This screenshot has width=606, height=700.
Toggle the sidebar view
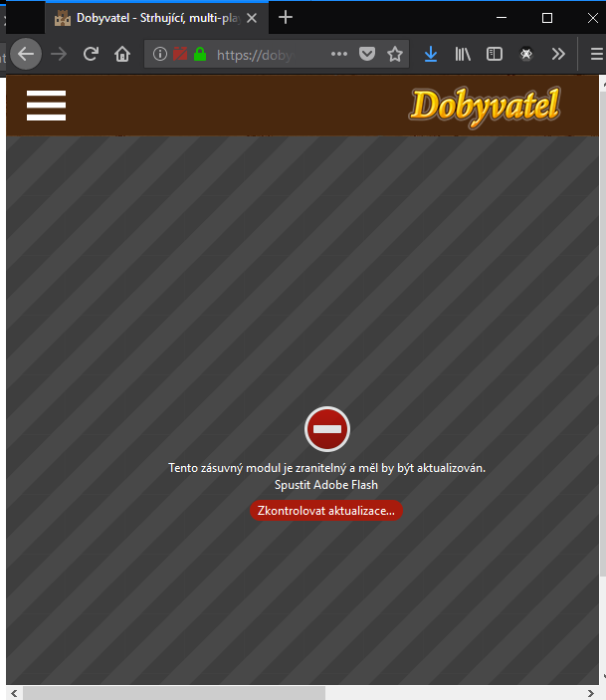tap(494, 55)
